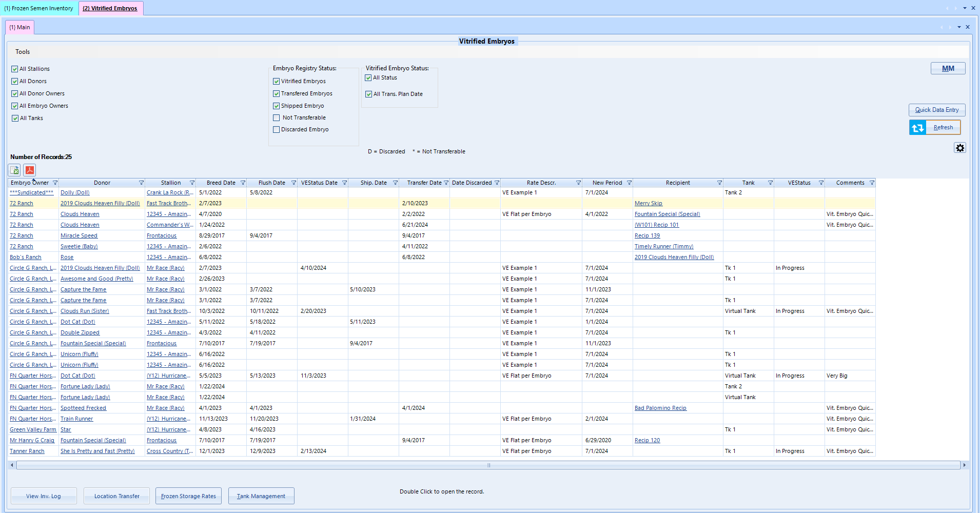
Task: Filter icon on VEStatus Date column
Action: pos(345,183)
